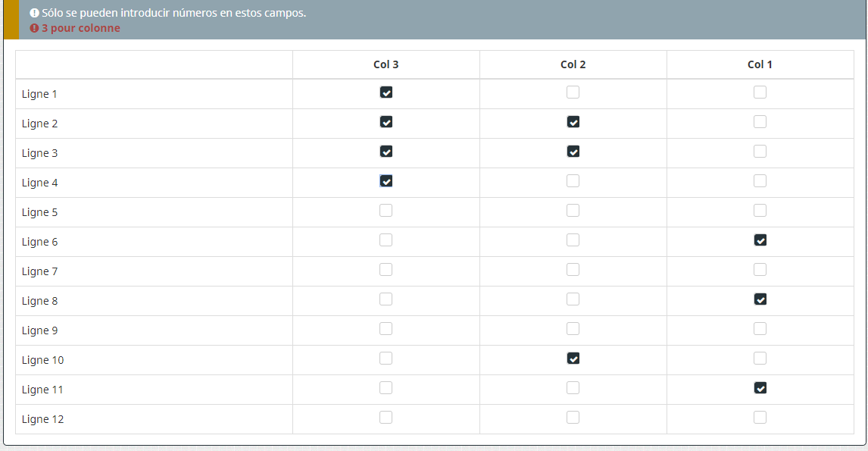Viewport: 868px width, 451px height.
Task: Uncheck Ligne 6 under Col 1
Action: [x=760, y=240]
